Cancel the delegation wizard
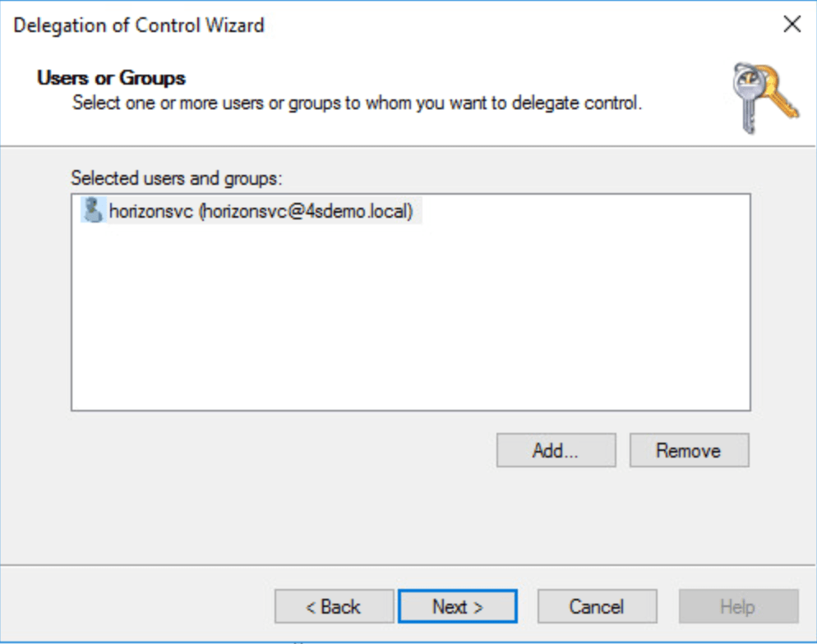817x644 pixels. coord(597,607)
